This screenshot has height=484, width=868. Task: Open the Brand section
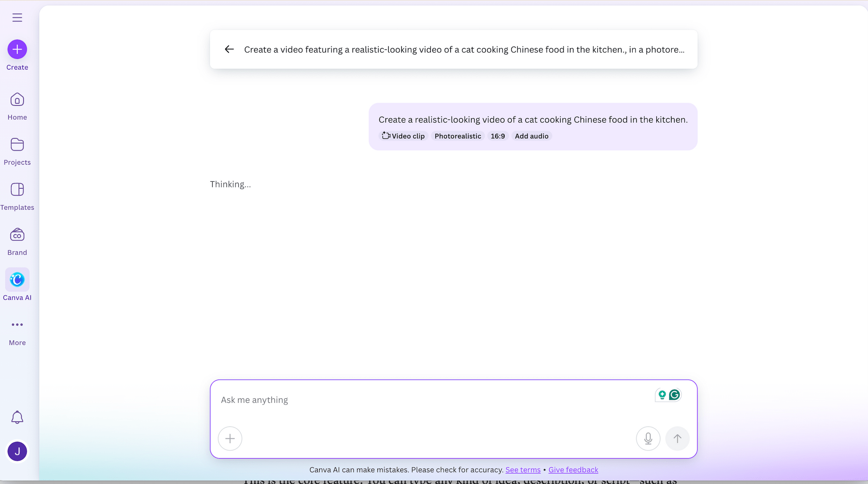17,235
